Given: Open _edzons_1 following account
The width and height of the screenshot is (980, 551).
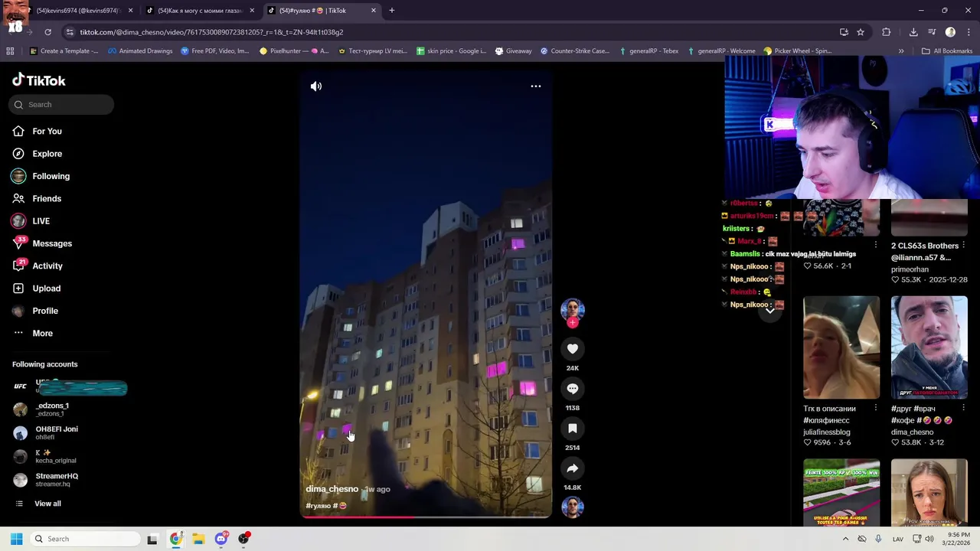Looking at the screenshot, I should pyautogui.click(x=52, y=409).
